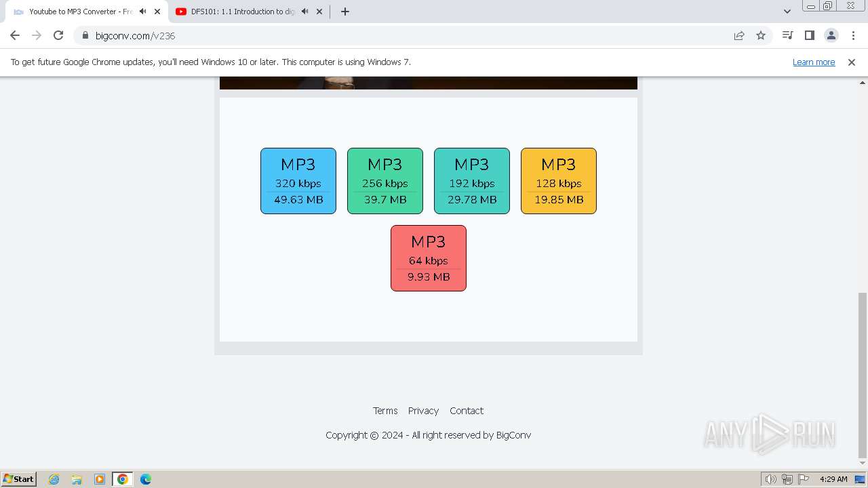Screen dimensions: 868x488
Task: Go back to previous page
Action: point(15,35)
